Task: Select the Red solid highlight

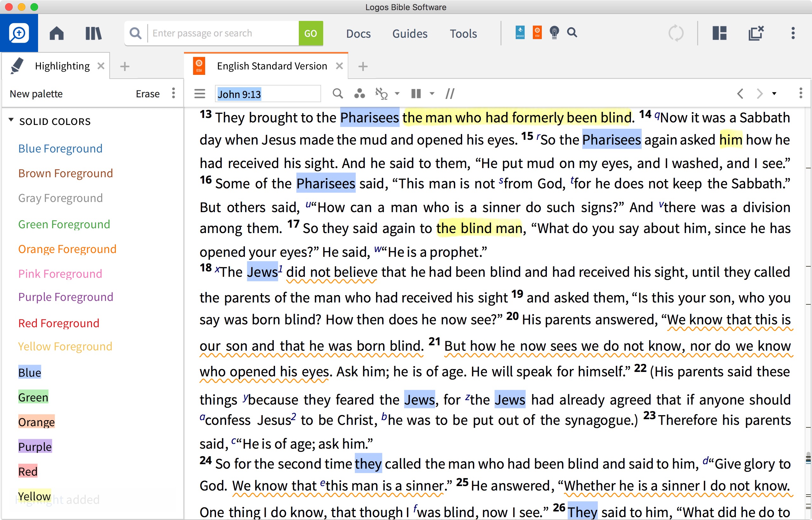Action: pyautogui.click(x=28, y=471)
